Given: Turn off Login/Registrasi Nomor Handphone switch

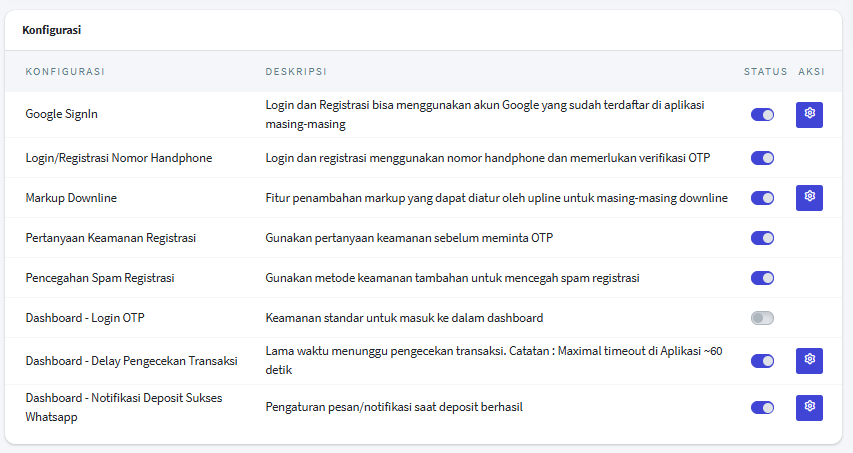Looking at the screenshot, I should pos(762,158).
